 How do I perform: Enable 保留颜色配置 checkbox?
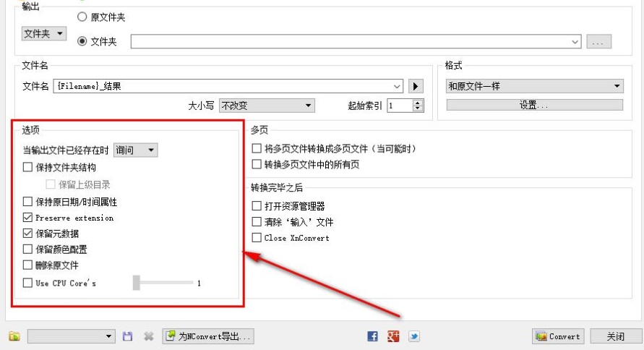click(27, 249)
